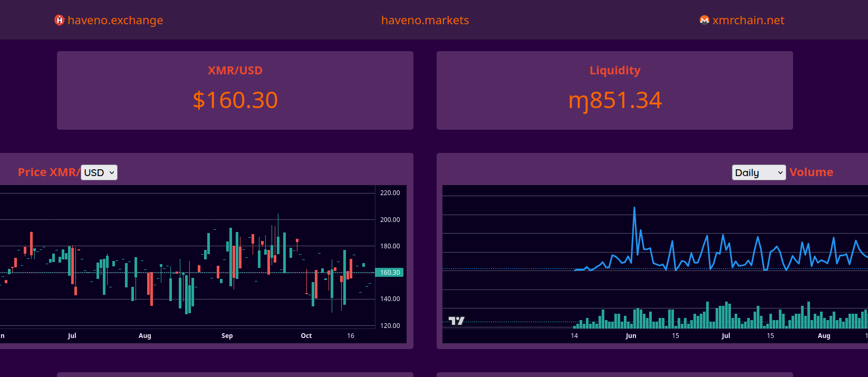Open the USD currency dropdown
This screenshot has height=377, width=868.
click(x=99, y=172)
